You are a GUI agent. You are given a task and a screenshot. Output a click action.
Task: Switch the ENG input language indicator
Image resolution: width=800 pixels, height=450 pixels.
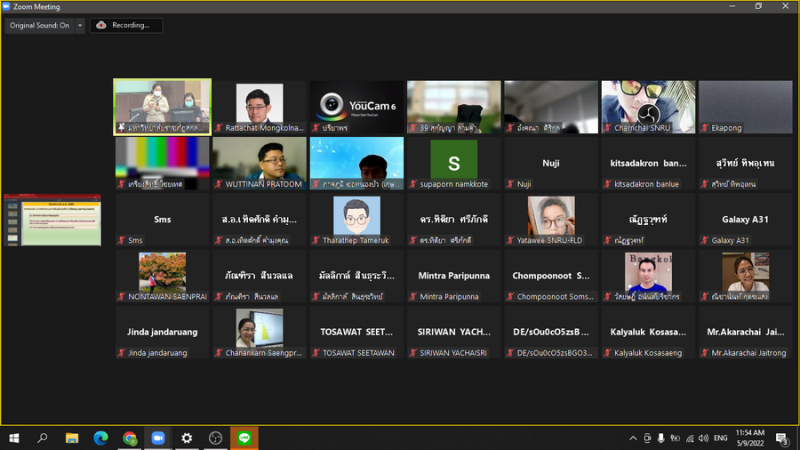719,438
